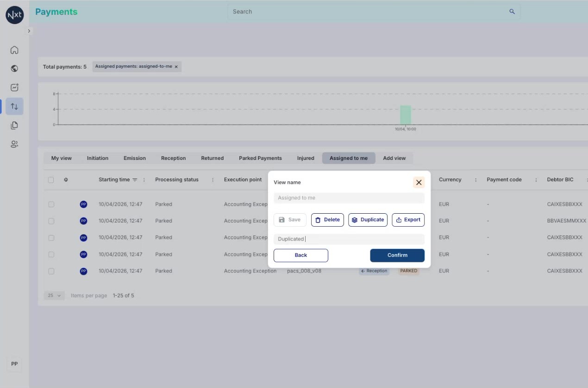Expand the collapsed sidebar chevron
588x388 pixels.
[x=29, y=31]
